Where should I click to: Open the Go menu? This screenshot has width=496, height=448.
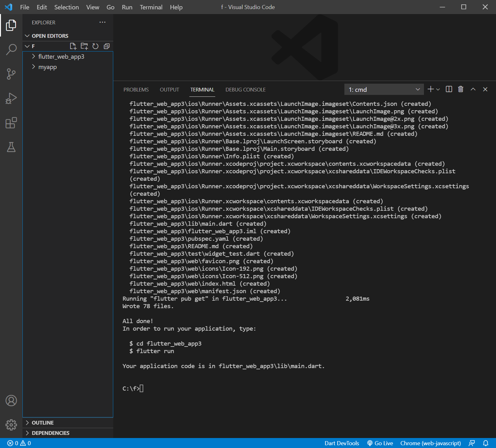coord(110,7)
